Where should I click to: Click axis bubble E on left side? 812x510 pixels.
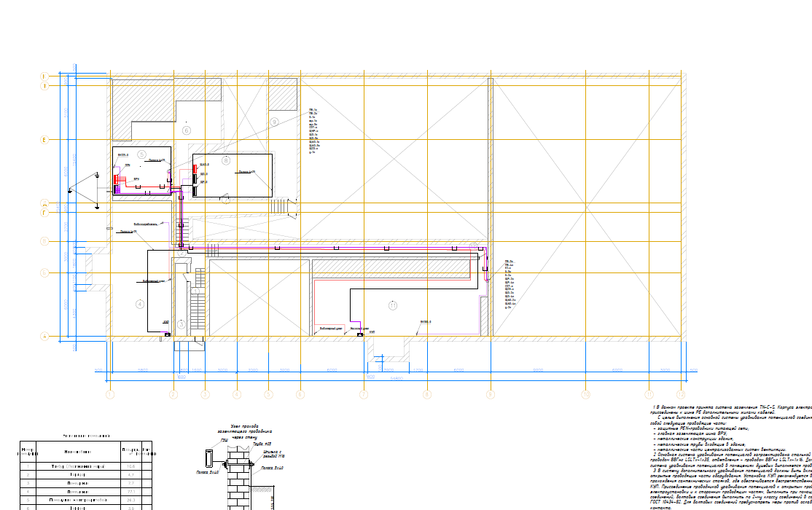pos(44,139)
